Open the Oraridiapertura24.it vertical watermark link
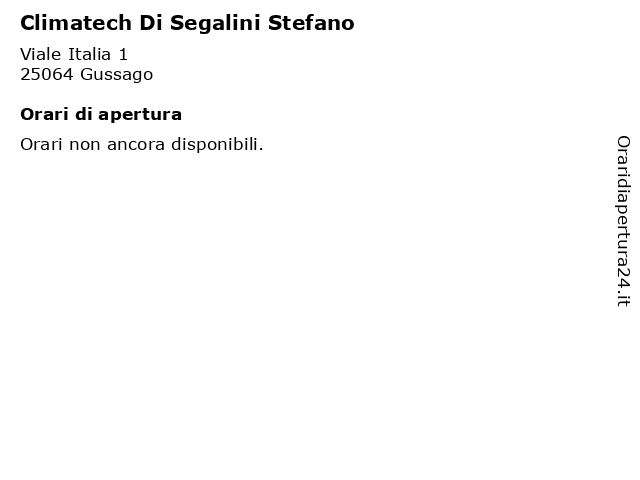 pyautogui.click(x=623, y=221)
